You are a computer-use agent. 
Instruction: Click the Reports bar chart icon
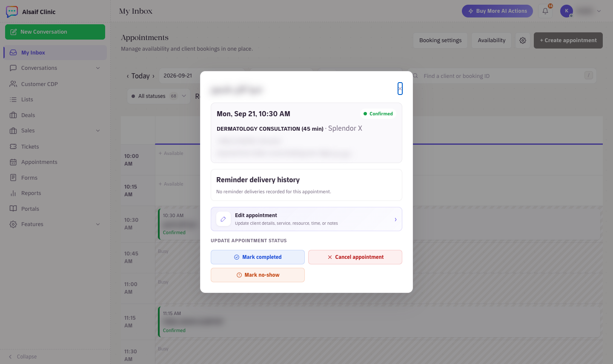(13, 193)
